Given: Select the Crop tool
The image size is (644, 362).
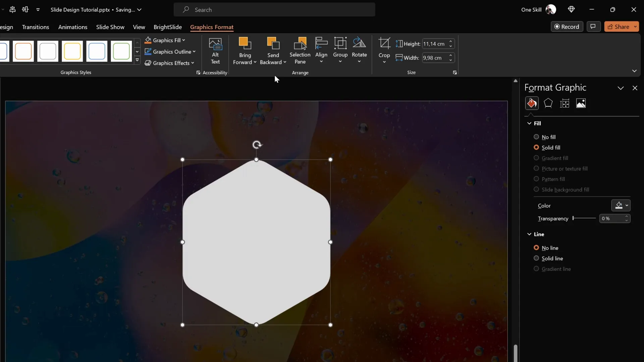Looking at the screenshot, I should [384, 50].
